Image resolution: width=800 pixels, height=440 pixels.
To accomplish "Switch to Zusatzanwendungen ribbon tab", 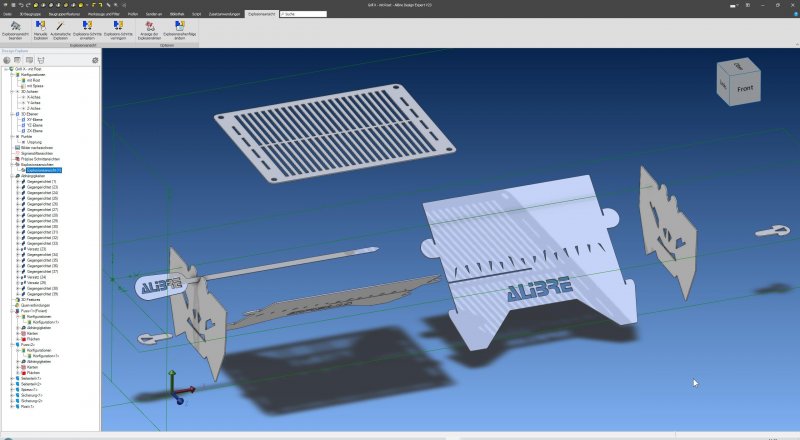I will (x=224, y=14).
